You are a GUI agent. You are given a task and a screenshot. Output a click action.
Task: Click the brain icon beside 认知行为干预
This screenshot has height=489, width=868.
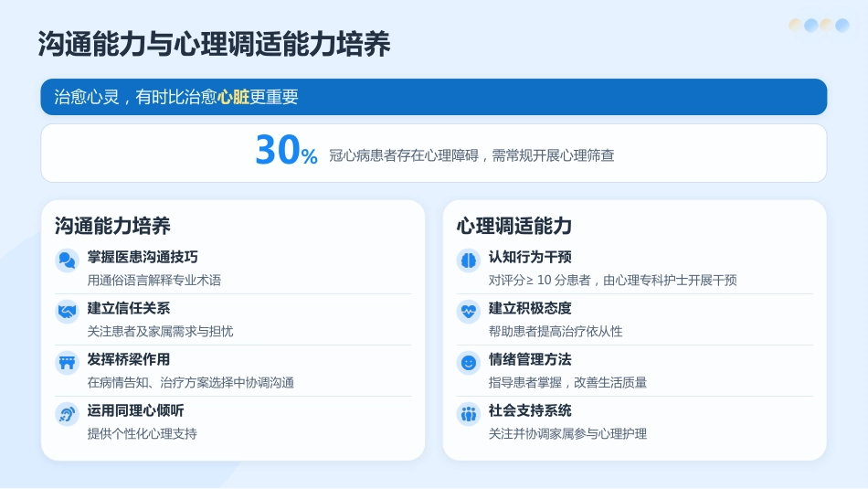(x=469, y=260)
